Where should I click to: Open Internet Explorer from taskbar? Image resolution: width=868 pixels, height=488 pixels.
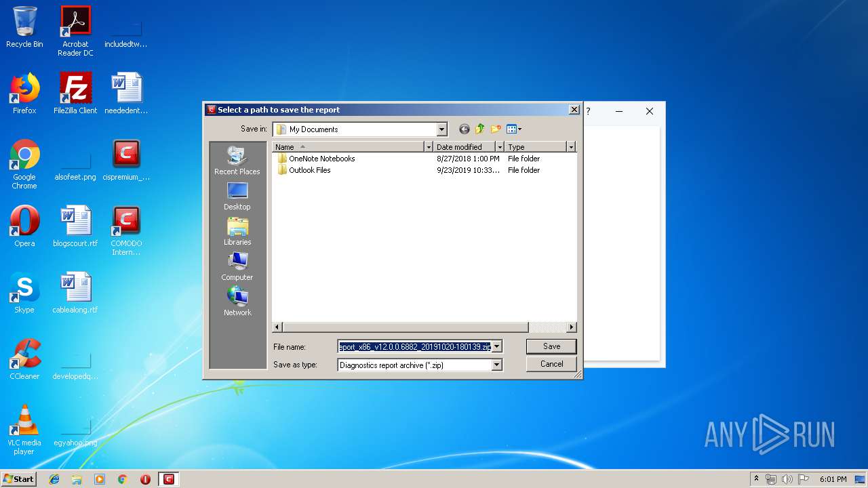point(54,479)
